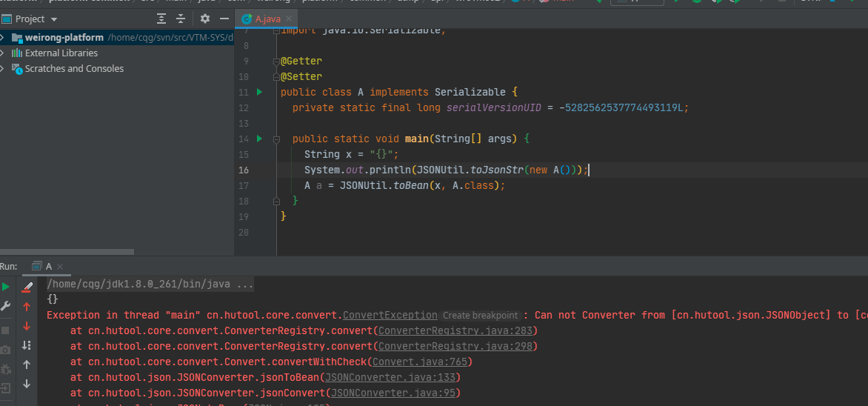
Task: Click the Serializable interface name in class declaration
Action: [470, 92]
